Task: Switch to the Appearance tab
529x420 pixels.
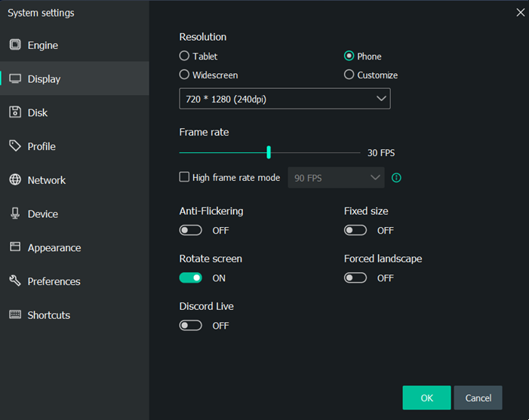Action: pyautogui.click(x=75, y=247)
